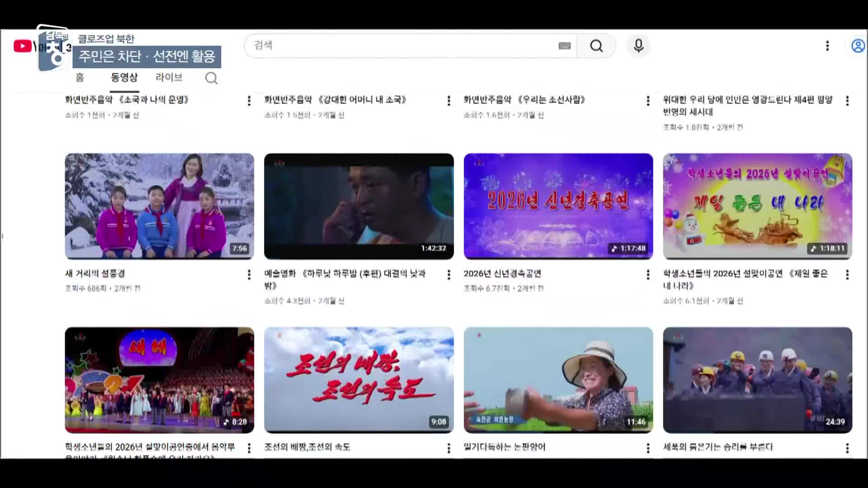Open the channel search icon next to tabs

tap(211, 78)
